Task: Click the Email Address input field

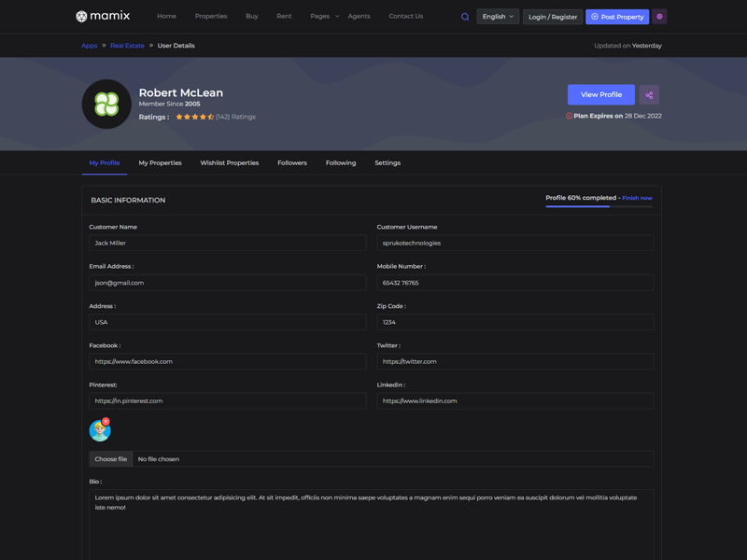Action: (228, 283)
